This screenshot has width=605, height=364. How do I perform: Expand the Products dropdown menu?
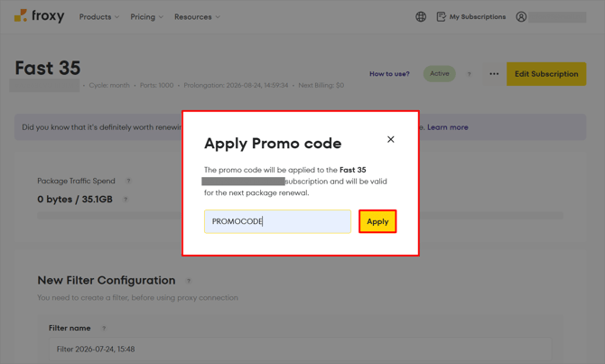pos(99,17)
